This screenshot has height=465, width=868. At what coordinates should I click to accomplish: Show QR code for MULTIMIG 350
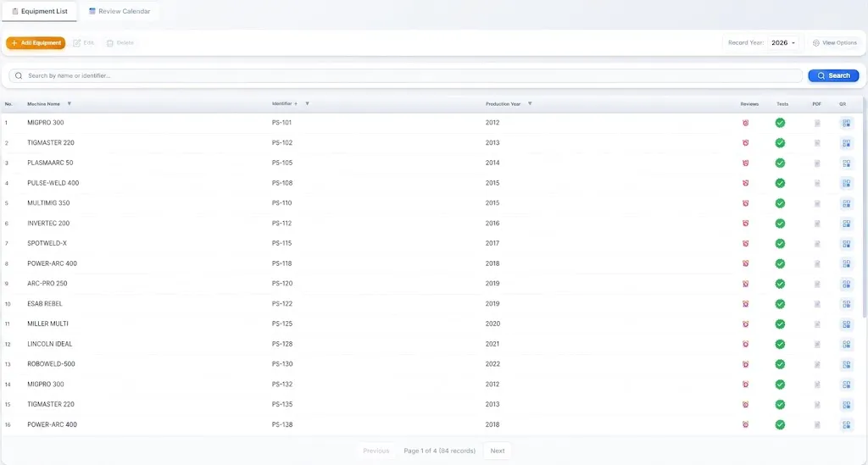[x=847, y=203]
